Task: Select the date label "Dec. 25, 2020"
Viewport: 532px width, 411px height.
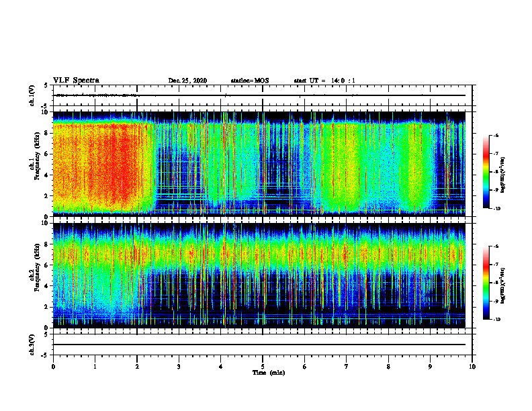Action: pyautogui.click(x=187, y=81)
